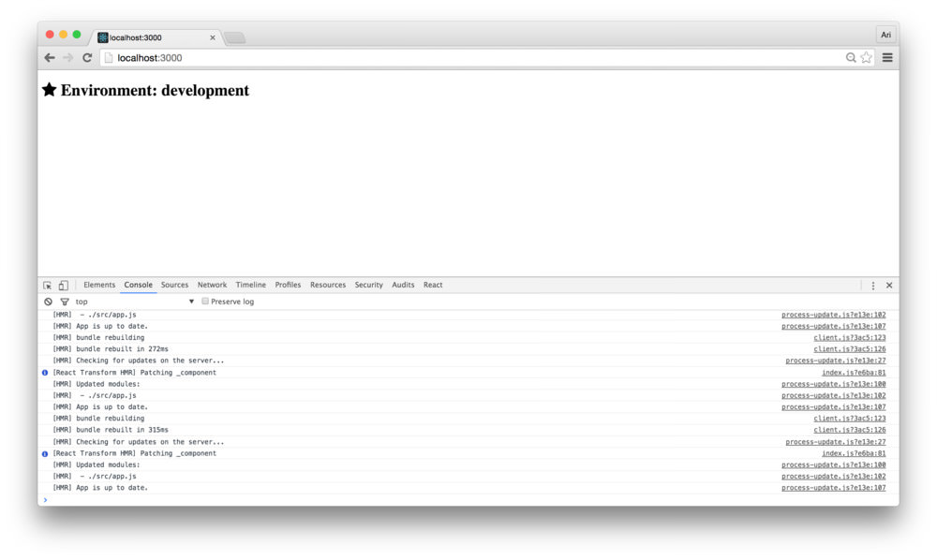
Task: Click the console filter funnel icon
Action: (65, 302)
